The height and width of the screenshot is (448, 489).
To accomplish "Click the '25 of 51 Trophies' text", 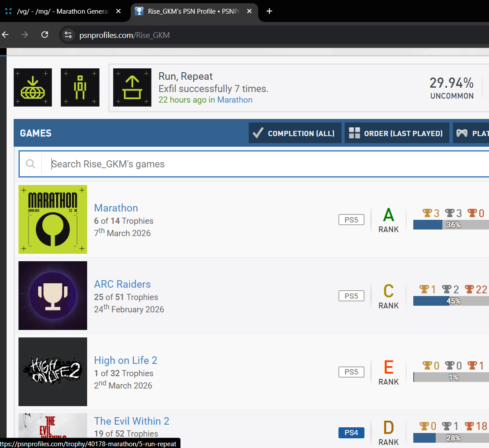I will pyautogui.click(x=126, y=297).
